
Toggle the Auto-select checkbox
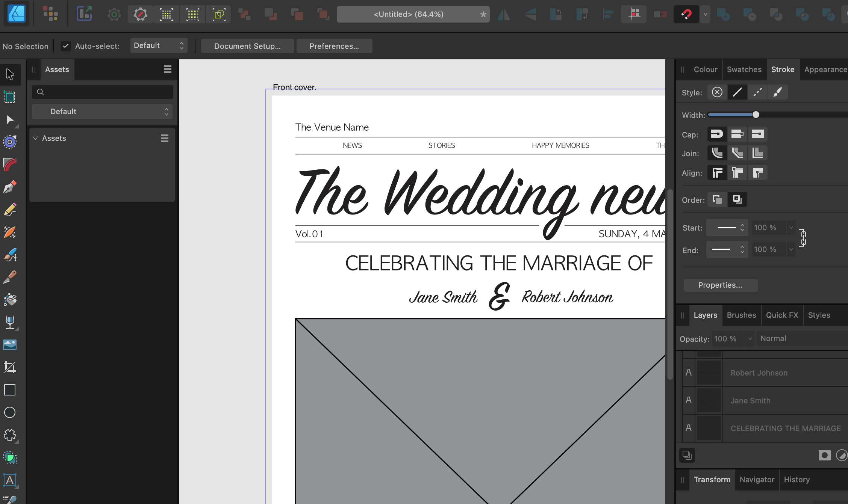point(66,46)
